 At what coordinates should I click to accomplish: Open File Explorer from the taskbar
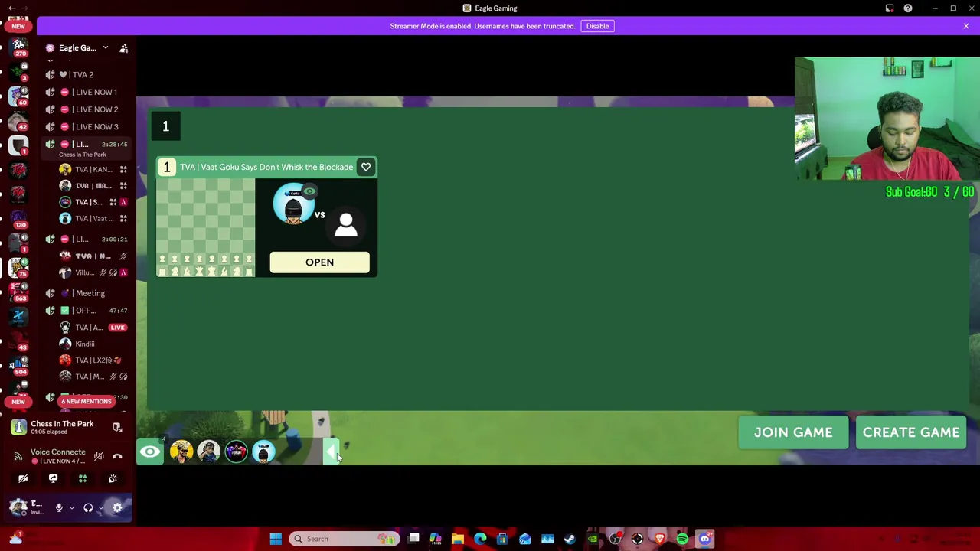[458, 539]
